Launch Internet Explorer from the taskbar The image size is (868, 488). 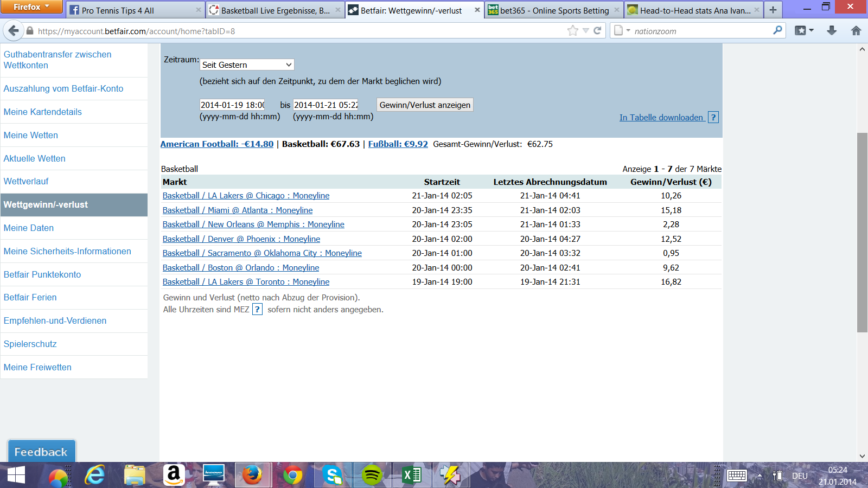[x=95, y=476]
